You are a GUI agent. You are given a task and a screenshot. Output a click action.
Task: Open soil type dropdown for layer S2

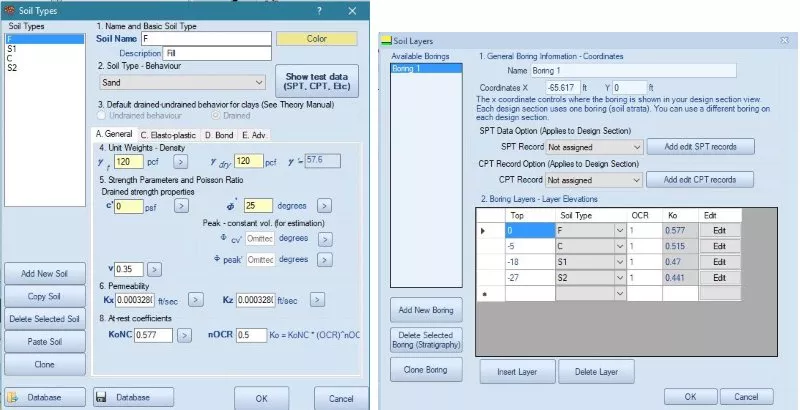coord(620,278)
